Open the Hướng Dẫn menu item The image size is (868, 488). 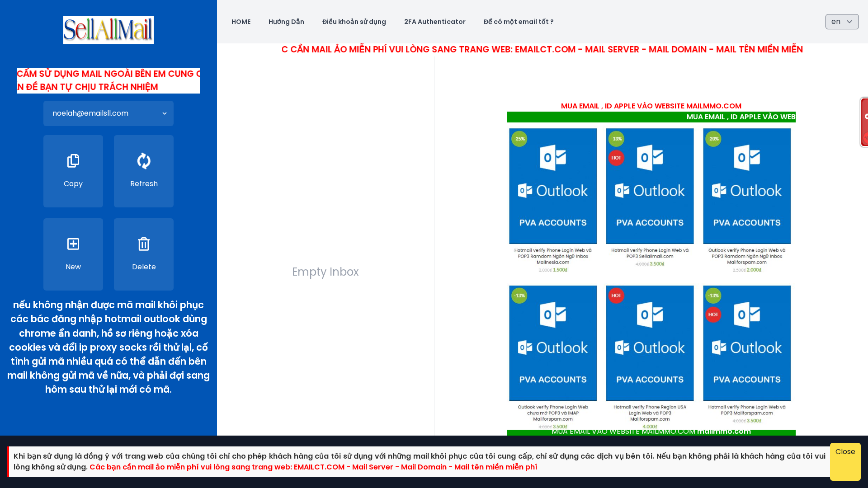point(286,22)
